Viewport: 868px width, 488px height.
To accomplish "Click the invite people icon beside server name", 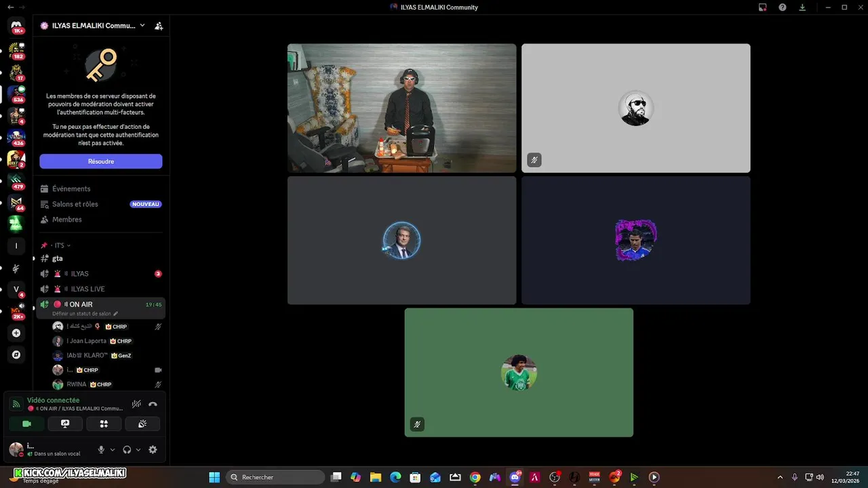I will tap(159, 26).
